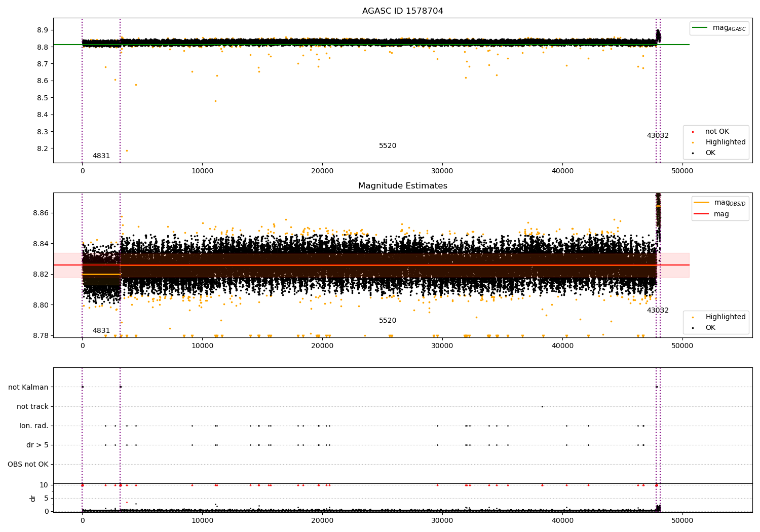
Task: Click the 8.82 y-axis tick label
Action: coord(41,275)
